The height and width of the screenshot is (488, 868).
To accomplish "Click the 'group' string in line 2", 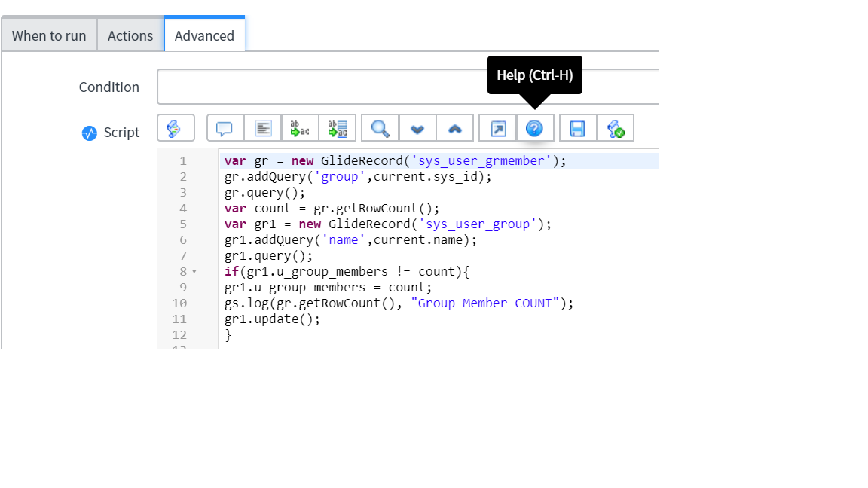I will 339,177.
